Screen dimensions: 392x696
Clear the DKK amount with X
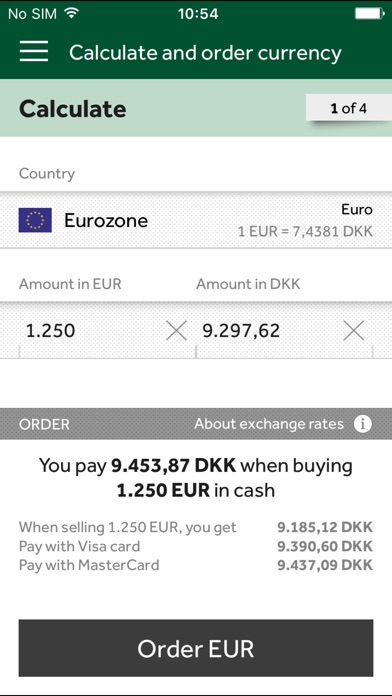point(354,331)
